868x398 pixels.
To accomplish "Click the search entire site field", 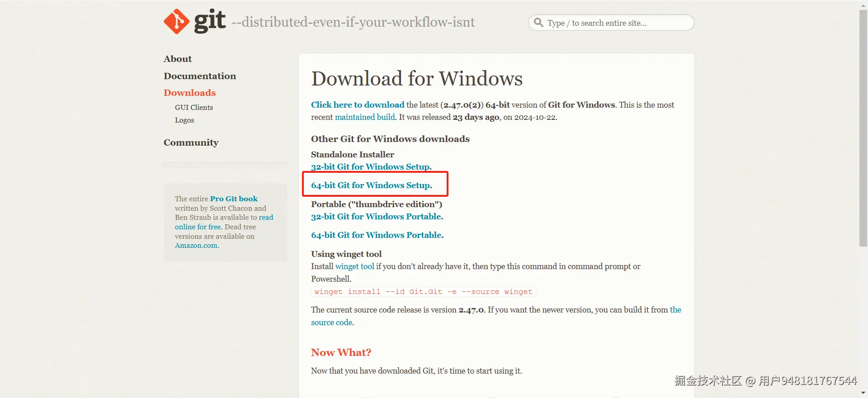I will click(611, 23).
